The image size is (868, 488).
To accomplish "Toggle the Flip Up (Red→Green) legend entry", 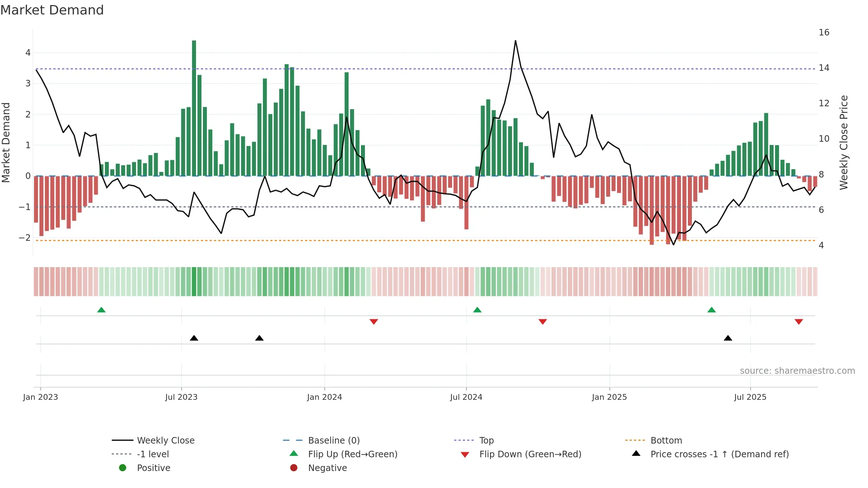I will [x=344, y=454].
